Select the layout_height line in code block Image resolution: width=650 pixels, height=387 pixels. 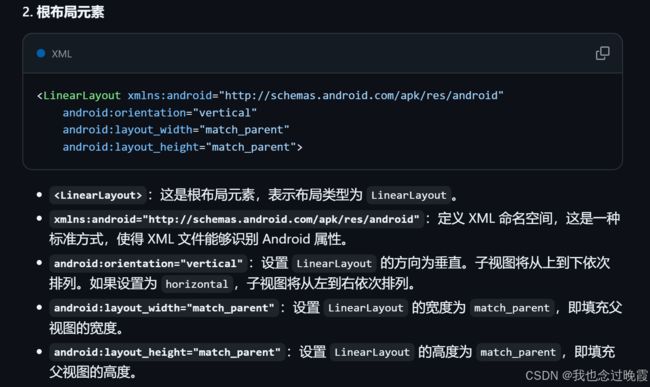click(182, 147)
